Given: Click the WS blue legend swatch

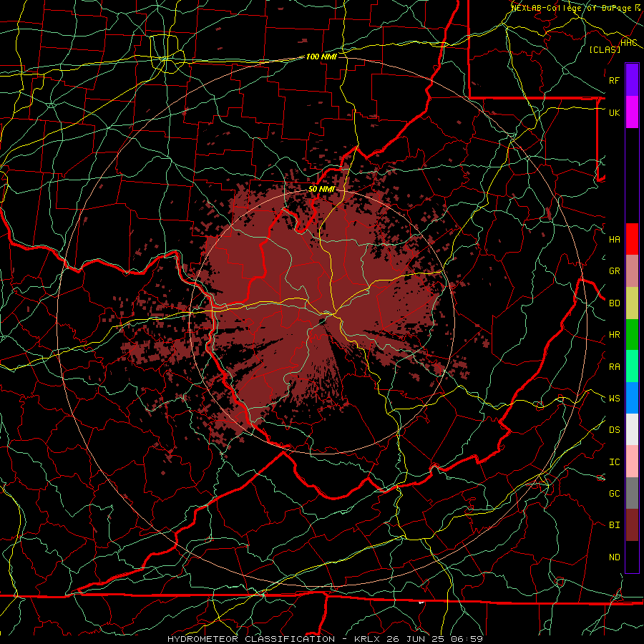Looking at the screenshot, I should pyautogui.click(x=632, y=398).
